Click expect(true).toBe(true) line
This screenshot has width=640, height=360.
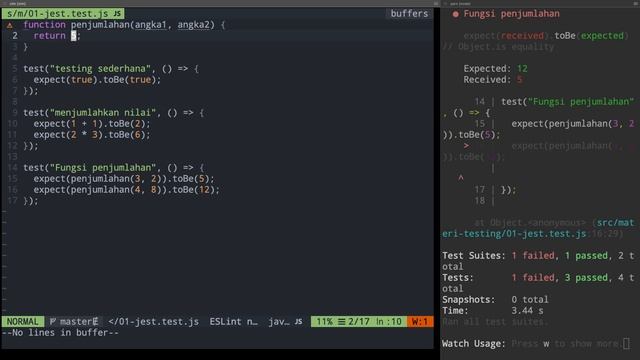pyautogui.click(x=97, y=80)
